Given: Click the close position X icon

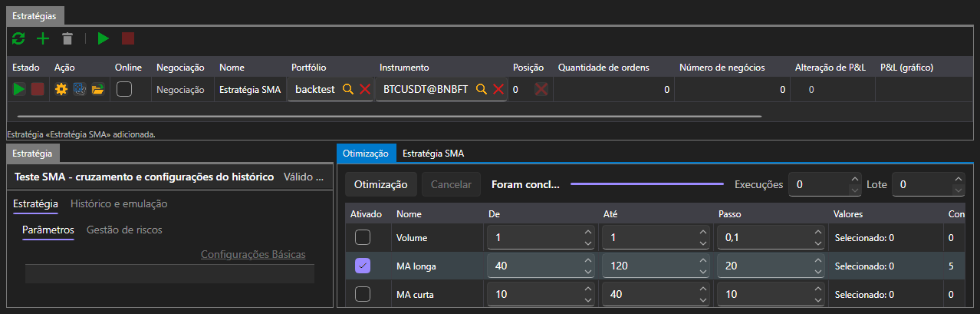Looking at the screenshot, I should pyautogui.click(x=541, y=89).
